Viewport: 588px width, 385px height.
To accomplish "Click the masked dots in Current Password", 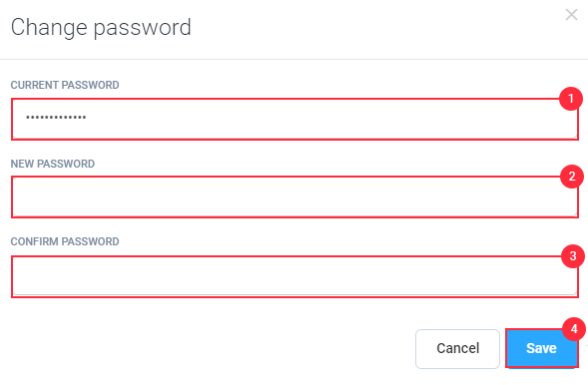I will tap(56, 118).
